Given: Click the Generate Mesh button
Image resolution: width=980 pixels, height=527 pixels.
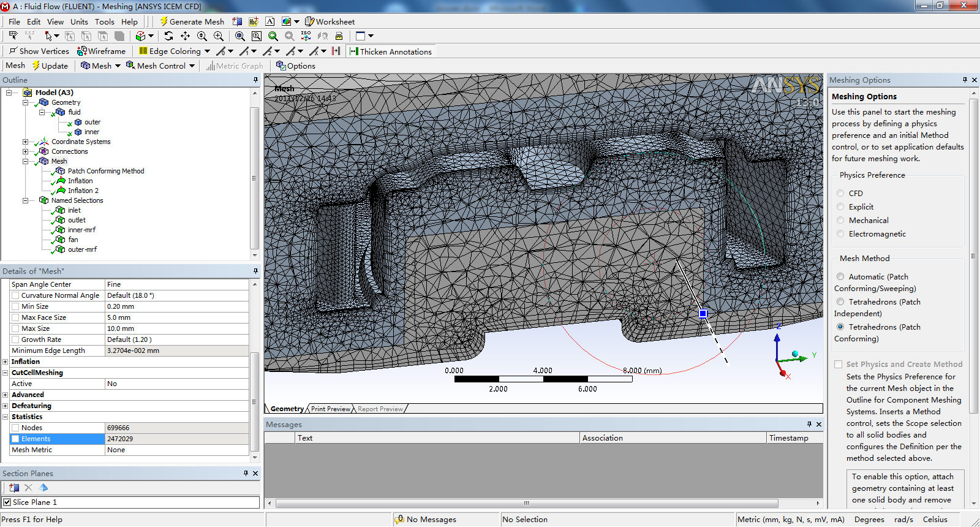Looking at the screenshot, I should click(x=192, y=21).
